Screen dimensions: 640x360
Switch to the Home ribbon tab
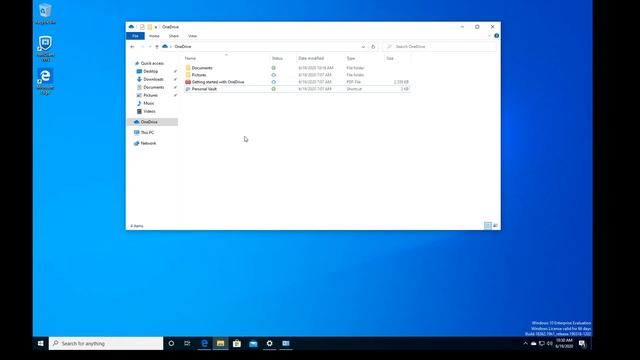tap(154, 36)
